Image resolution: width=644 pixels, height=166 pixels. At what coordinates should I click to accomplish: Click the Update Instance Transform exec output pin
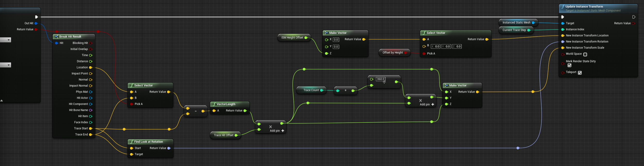coord(634,17)
